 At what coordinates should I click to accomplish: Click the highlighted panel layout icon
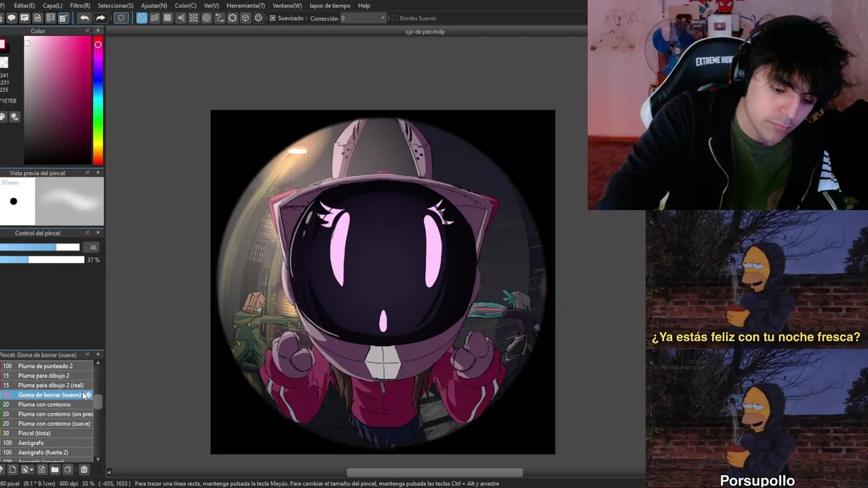[63, 18]
